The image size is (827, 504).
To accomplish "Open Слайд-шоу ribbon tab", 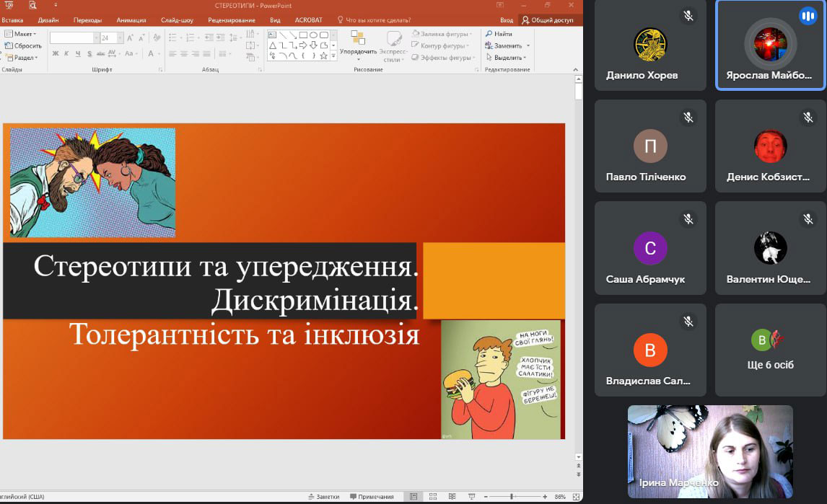I will click(178, 20).
